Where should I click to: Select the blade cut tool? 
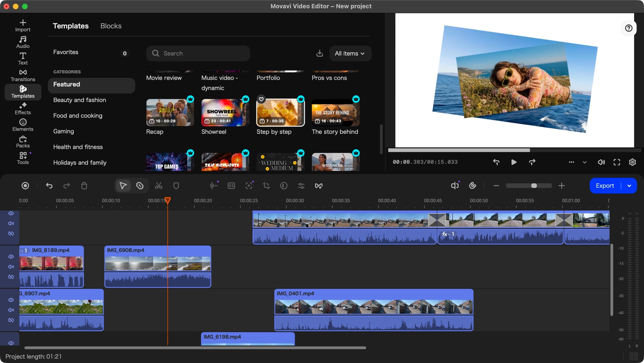140,186
